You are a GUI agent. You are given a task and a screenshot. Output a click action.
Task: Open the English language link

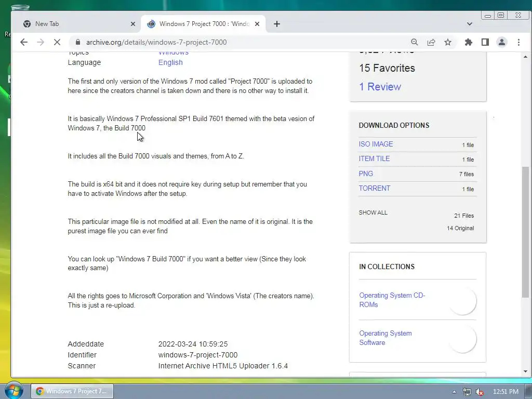point(170,62)
